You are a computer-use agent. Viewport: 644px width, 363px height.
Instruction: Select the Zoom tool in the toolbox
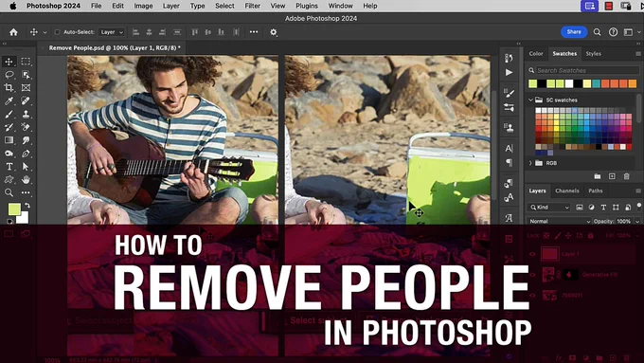click(x=9, y=192)
